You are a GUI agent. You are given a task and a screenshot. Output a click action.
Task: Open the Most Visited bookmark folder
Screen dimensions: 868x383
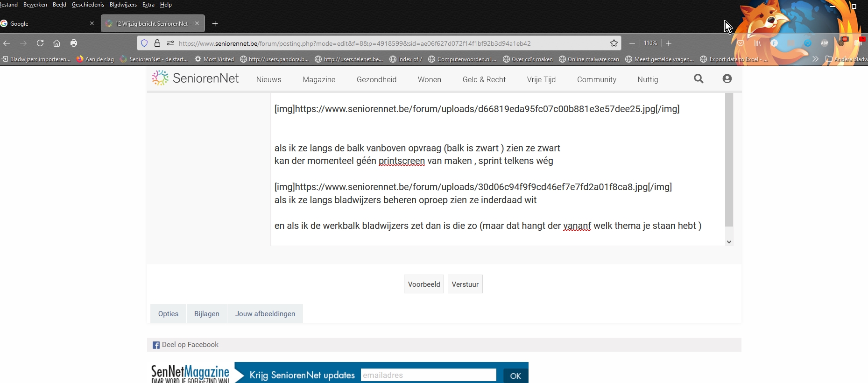pos(214,59)
